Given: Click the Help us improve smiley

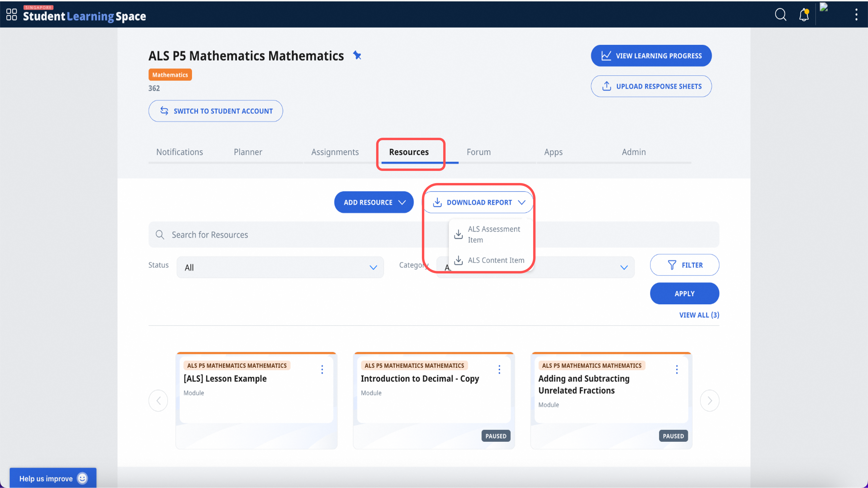Looking at the screenshot, I should click(x=82, y=478).
